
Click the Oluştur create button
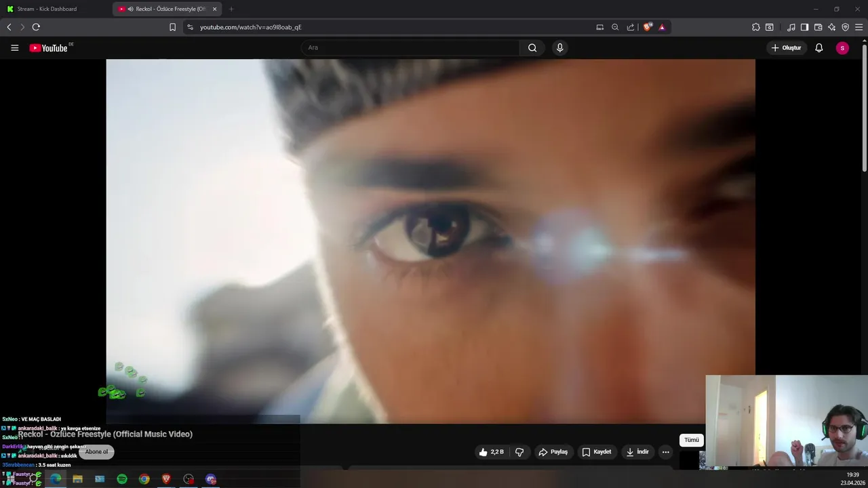coord(786,48)
